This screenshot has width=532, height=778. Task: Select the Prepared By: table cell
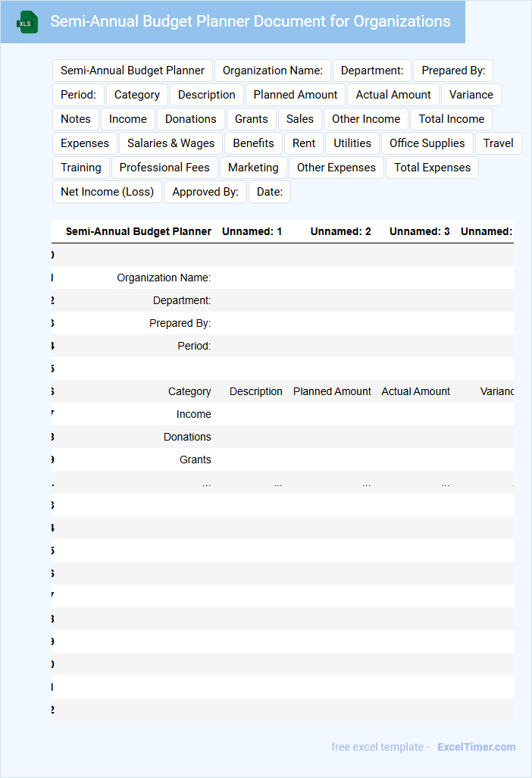pos(180,323)
